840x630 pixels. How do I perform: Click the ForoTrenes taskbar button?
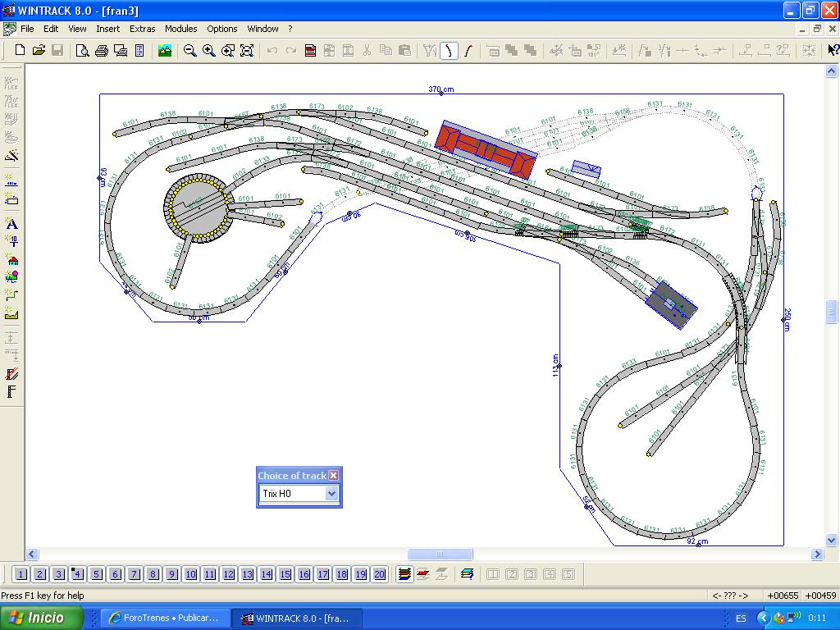pyautogui.click(x=167, y=618)
